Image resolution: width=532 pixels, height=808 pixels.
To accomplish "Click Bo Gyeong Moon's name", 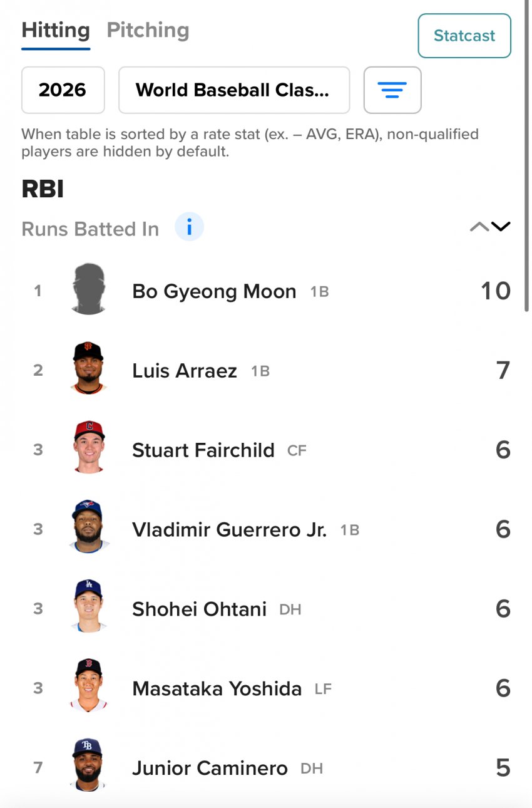I will 214,291.
